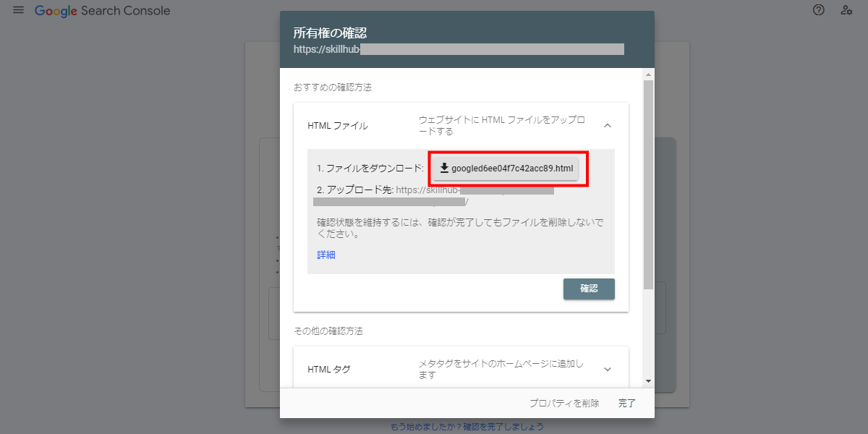The width and height of the screenshot is (868, 434).
Task: Click the dialog scrollbar down arrow
Action: point(649,381)
